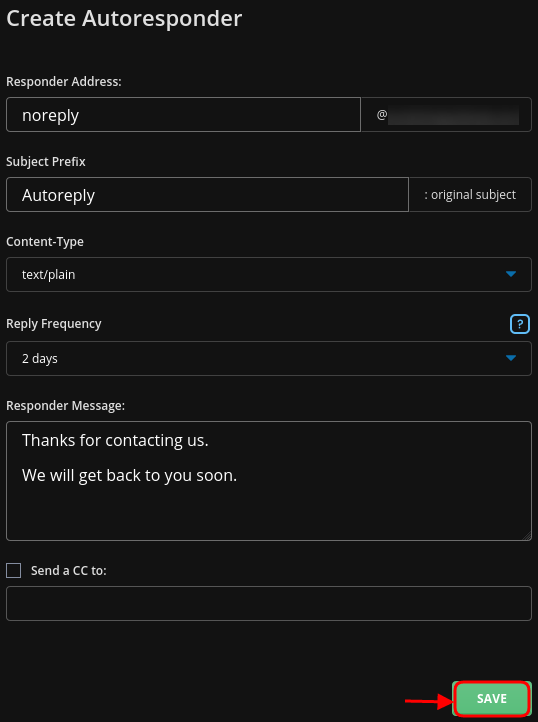Click the 'Content-Type' label text
Viewport: 538px width, 722px height.
click(45, 242)
